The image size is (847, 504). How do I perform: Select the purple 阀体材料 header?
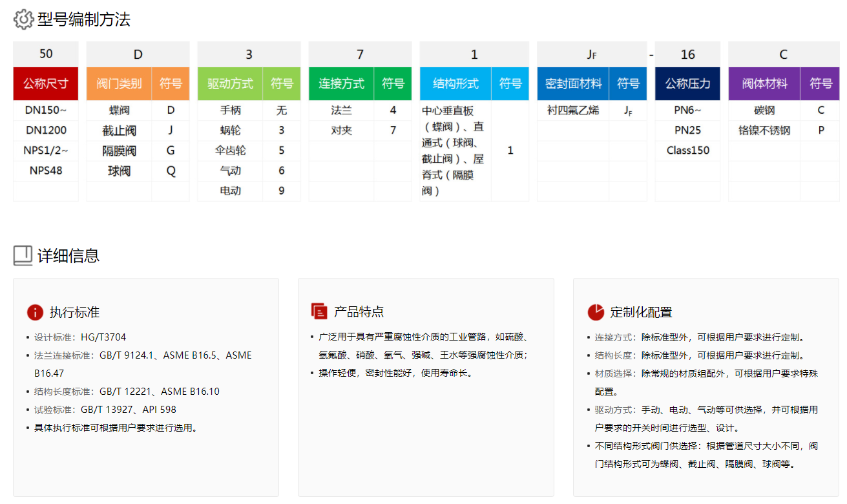764,83
